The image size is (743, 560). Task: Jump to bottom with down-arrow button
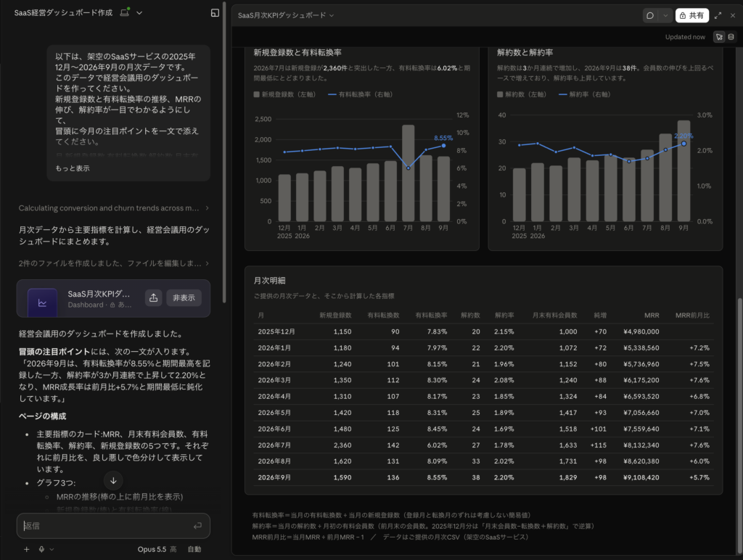[113, 480]
